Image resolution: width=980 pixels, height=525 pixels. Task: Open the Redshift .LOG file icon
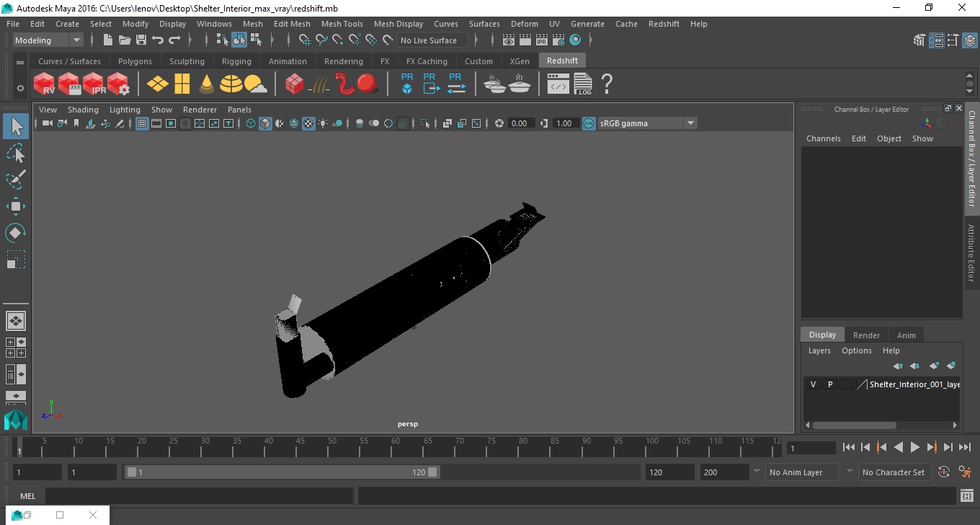583,84
